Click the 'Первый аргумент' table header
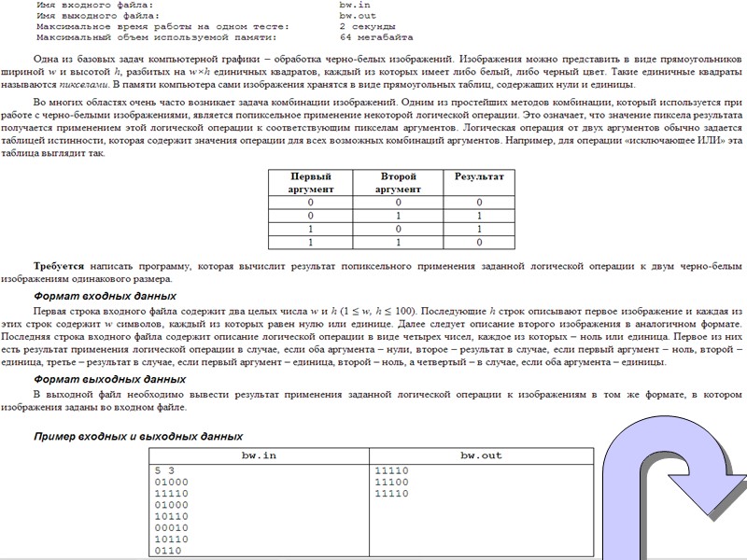Image resolution: width=747 pixels, height=560 pixels. tap(311, 183)
